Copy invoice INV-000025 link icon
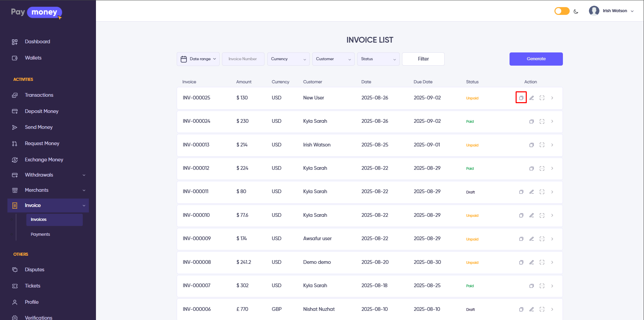This screenshot has height=320, width=644. [x=521, y=98]
